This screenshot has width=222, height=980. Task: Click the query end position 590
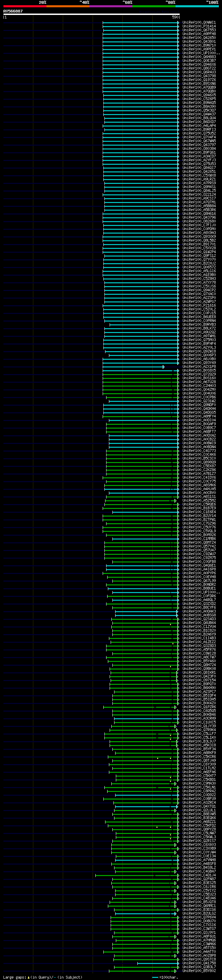click(x=175, y=17)
